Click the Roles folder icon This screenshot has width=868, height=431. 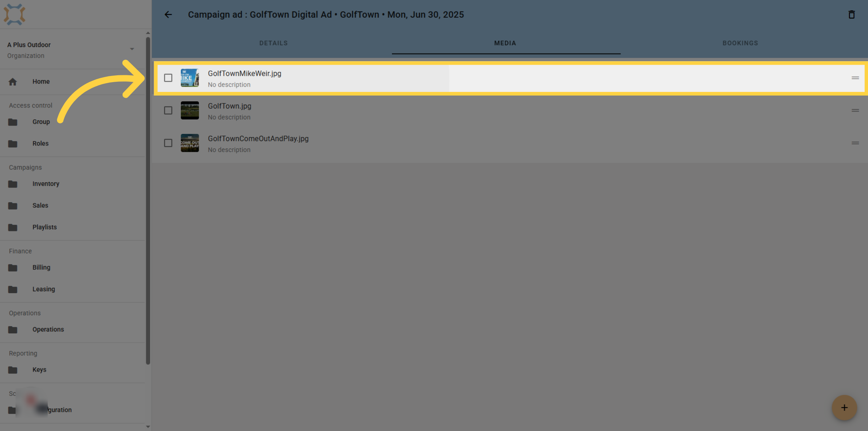[13, 144]
